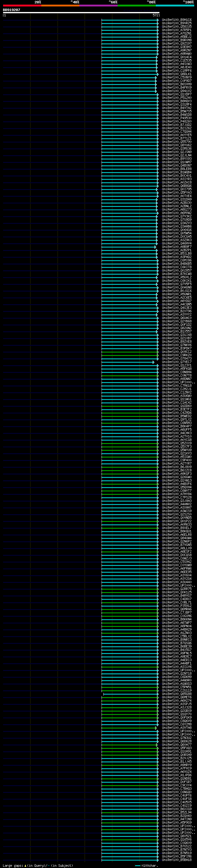Select the UniRef100_Q941V2 label
This screenshot has width=197, height=868.
176,91
